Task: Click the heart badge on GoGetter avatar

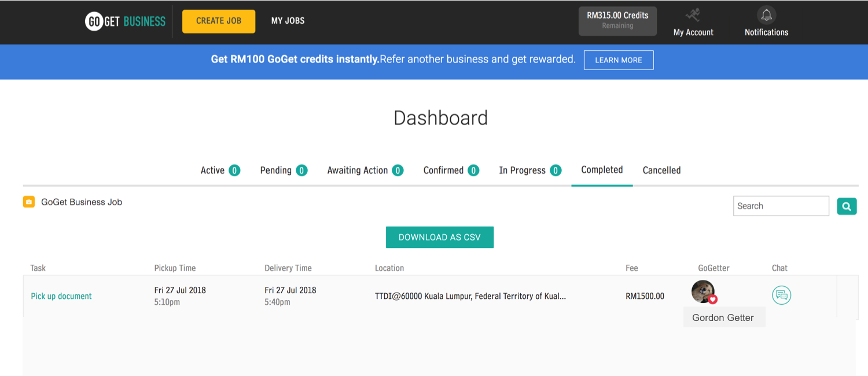Action: [x=713, y=300]
